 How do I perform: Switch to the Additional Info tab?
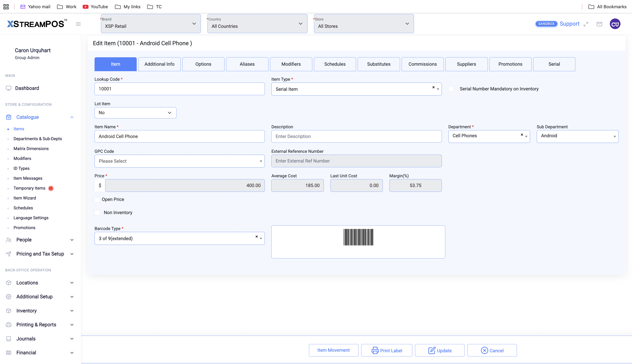coord(159,64)
